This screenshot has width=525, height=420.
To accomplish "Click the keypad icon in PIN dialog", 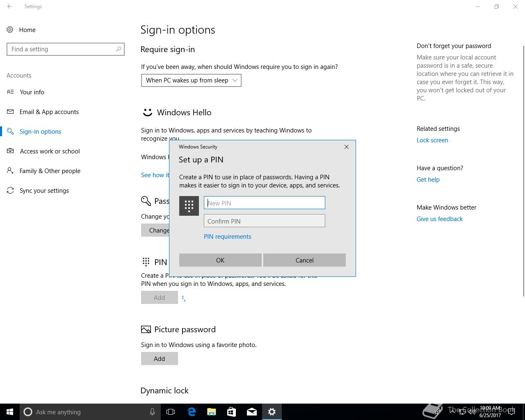I will 189,206.
